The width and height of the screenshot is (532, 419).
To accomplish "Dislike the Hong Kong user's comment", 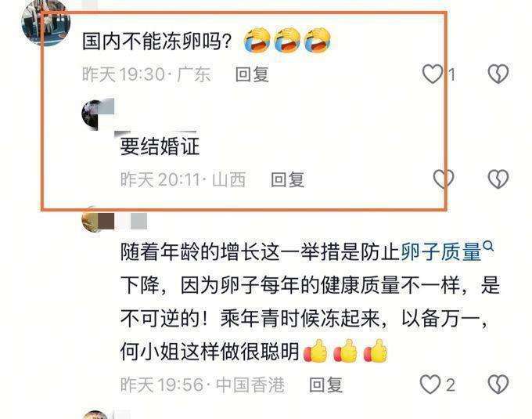I will point(498,385).
